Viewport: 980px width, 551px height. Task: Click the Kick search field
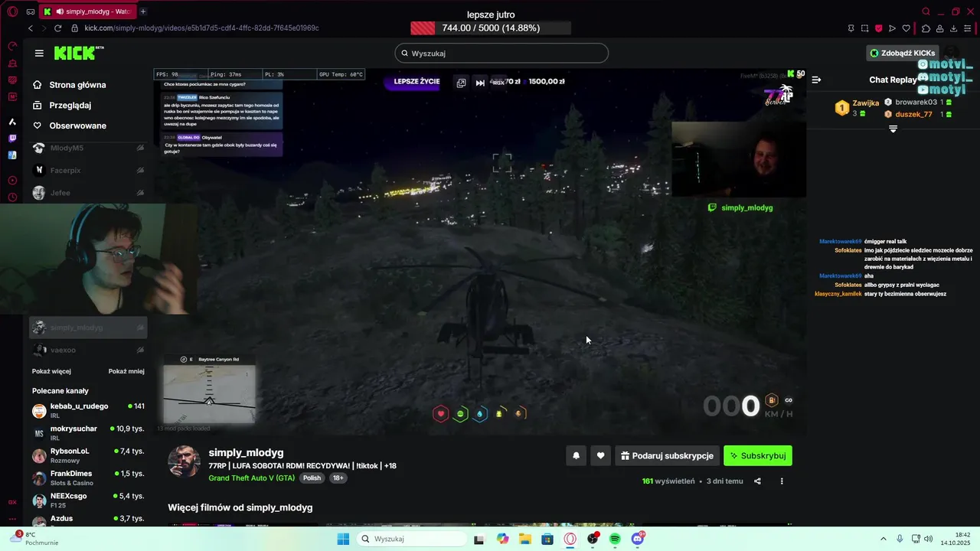[x=501, y=53]
